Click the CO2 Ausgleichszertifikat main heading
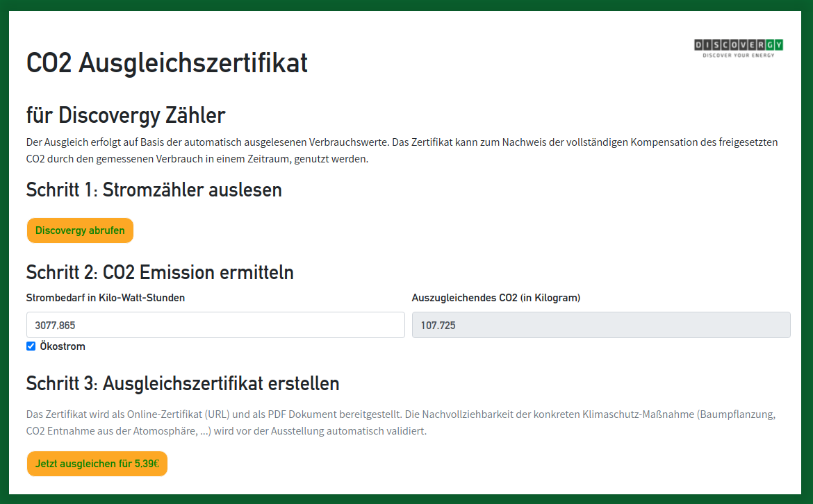 tap(167, 63)
